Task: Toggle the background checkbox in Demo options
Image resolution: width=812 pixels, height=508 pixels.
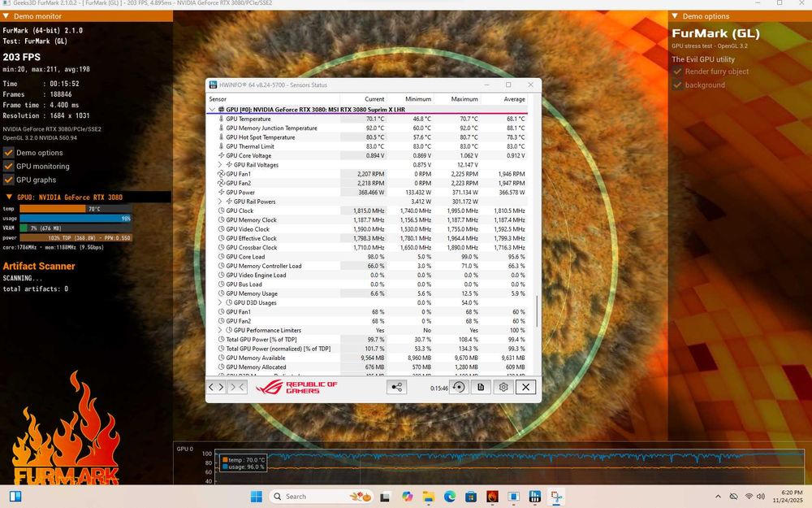Action: click(x=677, y=85)
